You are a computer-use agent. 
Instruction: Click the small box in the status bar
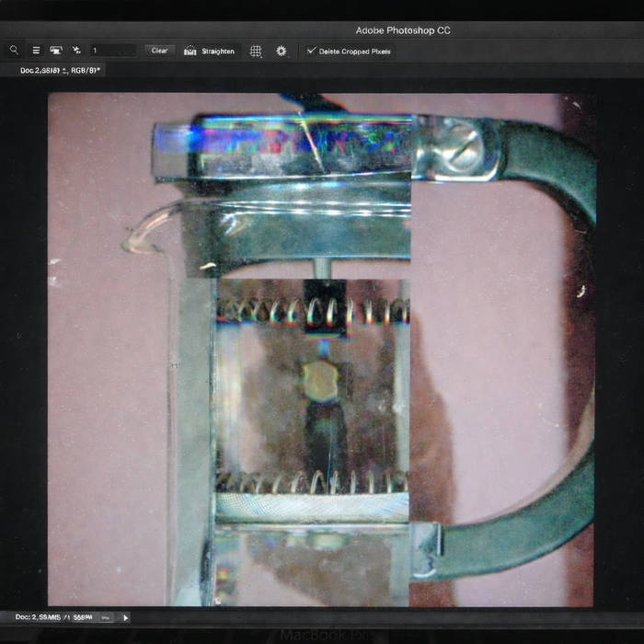[106, 617]
